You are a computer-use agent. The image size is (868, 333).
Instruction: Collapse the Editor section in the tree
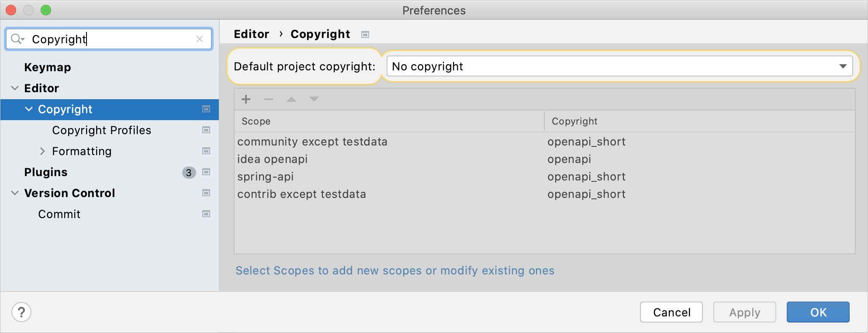(x=15, y=88)
